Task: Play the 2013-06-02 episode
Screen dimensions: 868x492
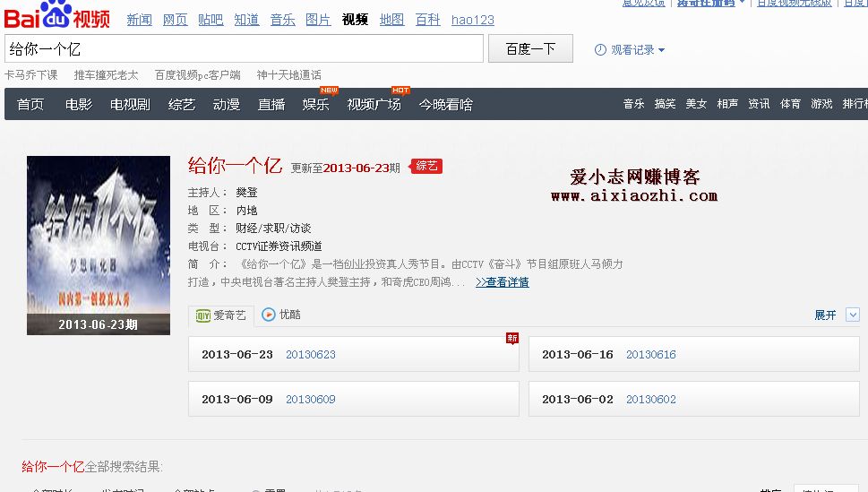Action: pyautogui.click(x=693, y=399)
